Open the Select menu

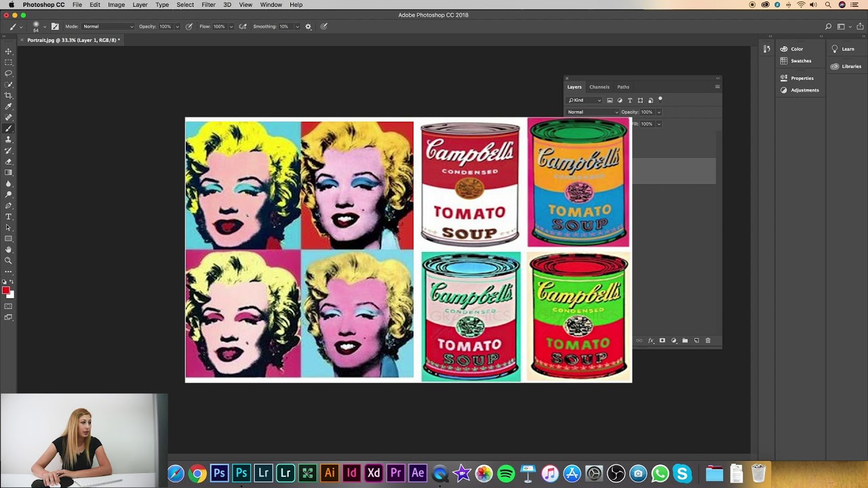(x=185, y=5)
